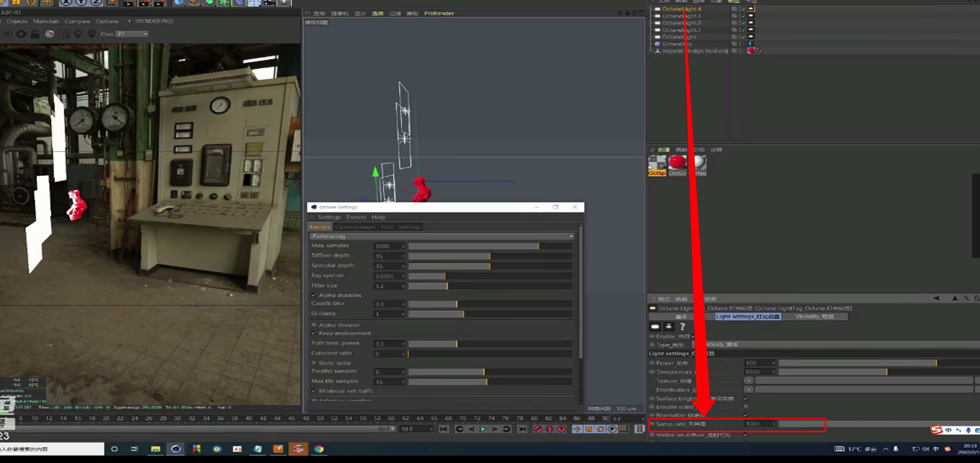Click the lock resolution padlock icon
980x463 pixels.
pos(35,34)
